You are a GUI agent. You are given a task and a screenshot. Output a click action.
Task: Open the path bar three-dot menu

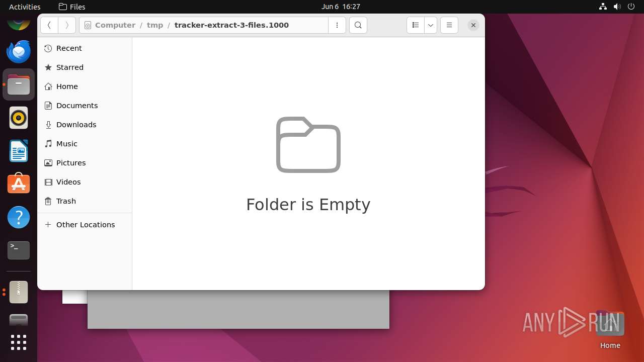coord(337,25)
